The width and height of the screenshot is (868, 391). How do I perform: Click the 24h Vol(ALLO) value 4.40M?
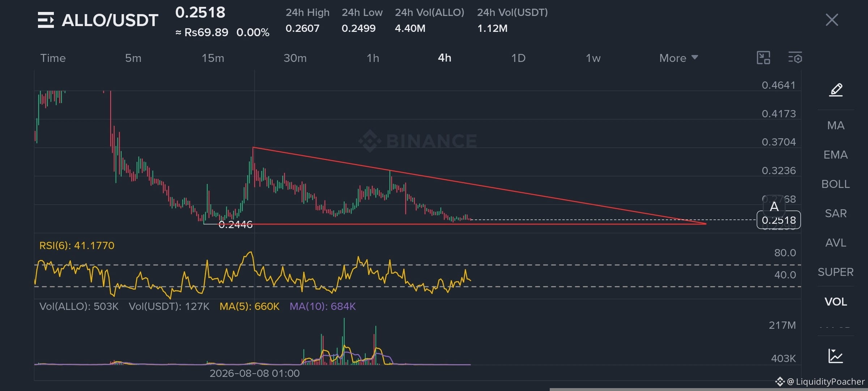(410, 28)
